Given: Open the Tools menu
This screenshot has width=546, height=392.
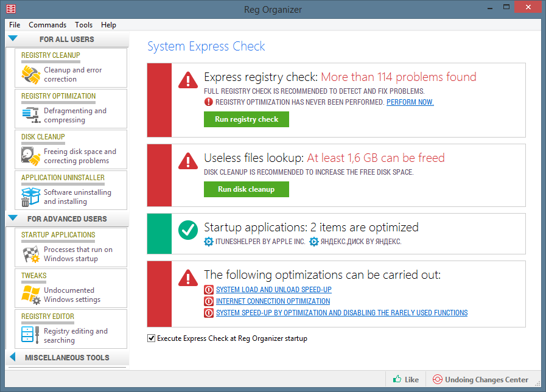Looking at the screenshot, I should [x=84, y=25].
